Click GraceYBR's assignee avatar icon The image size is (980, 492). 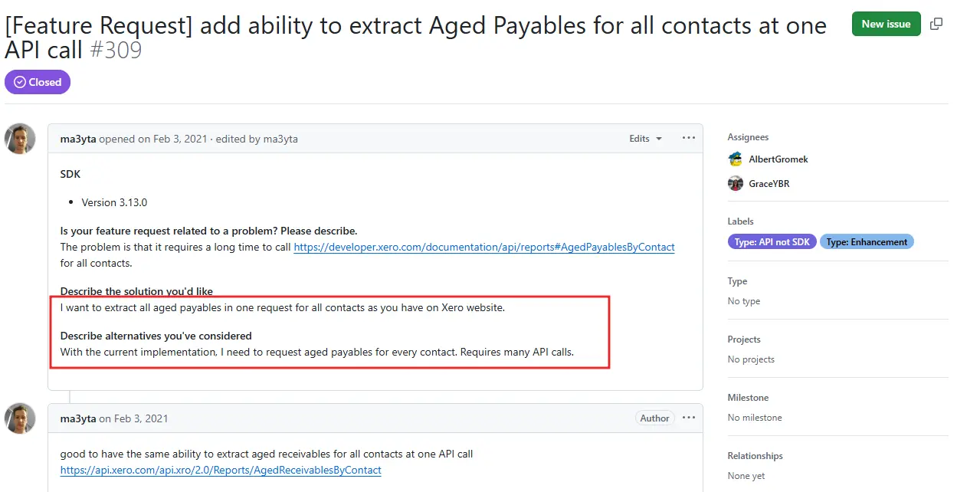tap(736, 184)
